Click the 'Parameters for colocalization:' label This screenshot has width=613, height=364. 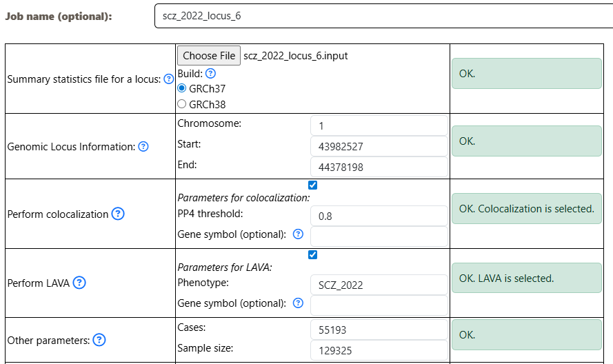243,198
